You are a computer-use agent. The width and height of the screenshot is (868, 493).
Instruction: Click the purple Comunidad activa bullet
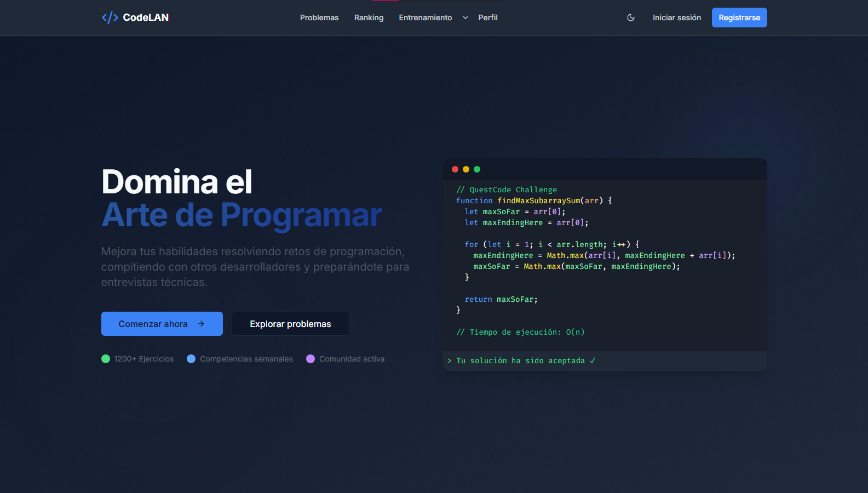pyautogui.click(x=311, y=359)
